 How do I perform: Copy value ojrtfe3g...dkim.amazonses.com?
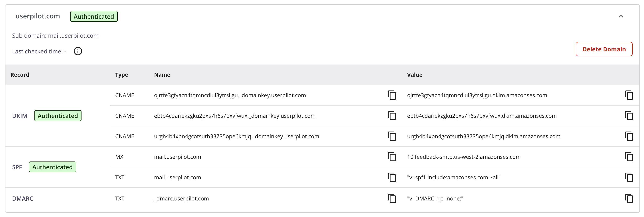pyautogui.click(x=629, y=95)
